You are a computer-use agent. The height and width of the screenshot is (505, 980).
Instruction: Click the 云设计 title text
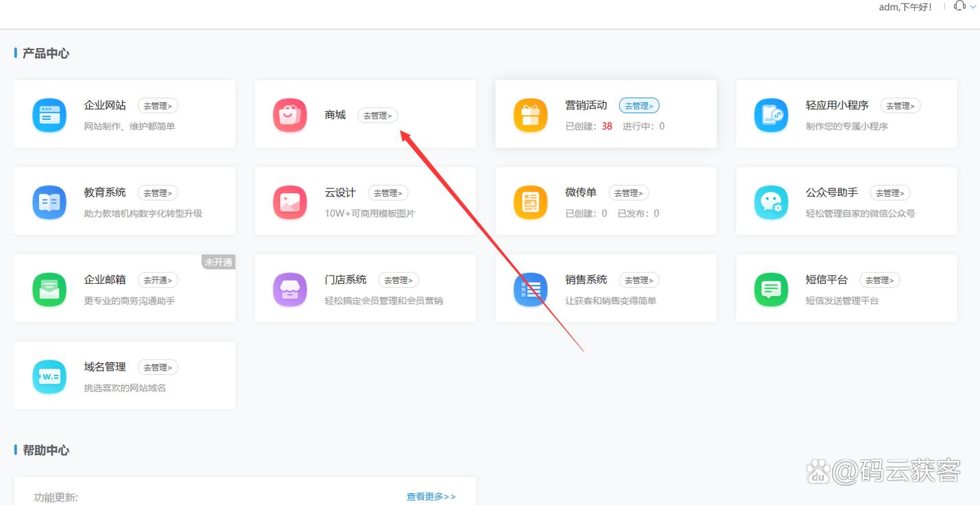pyautogui.click(x=340, y=193)
